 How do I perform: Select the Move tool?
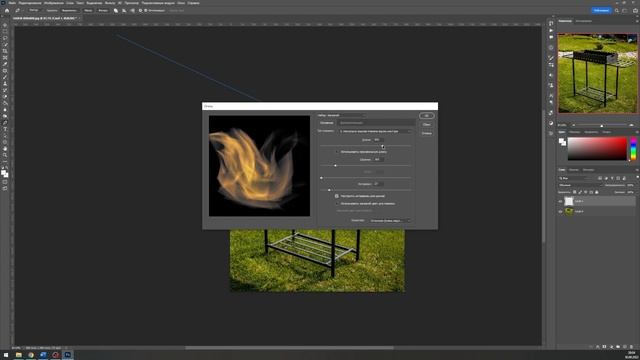click(x=5, y=25)
